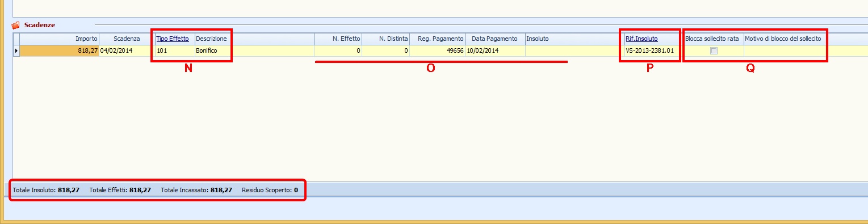Click the Importo column header
Image resolution: width=868 pixels, height=224 pixels.
click(60, 39)
